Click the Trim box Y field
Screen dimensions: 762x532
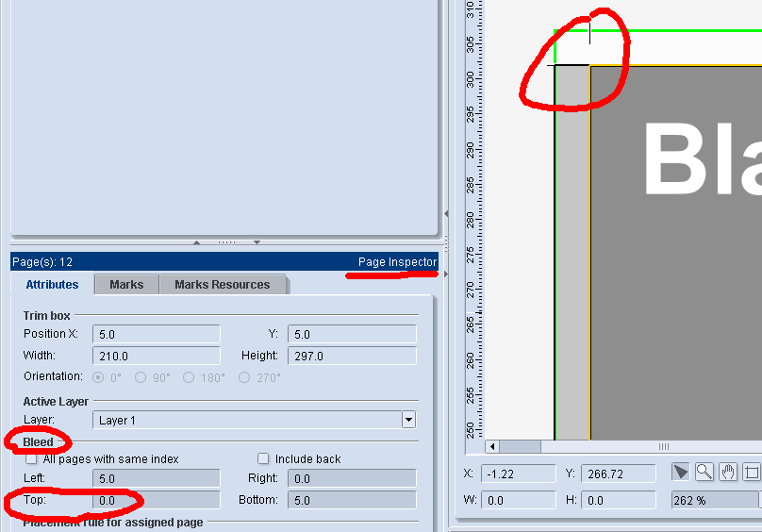click(352, 334)
